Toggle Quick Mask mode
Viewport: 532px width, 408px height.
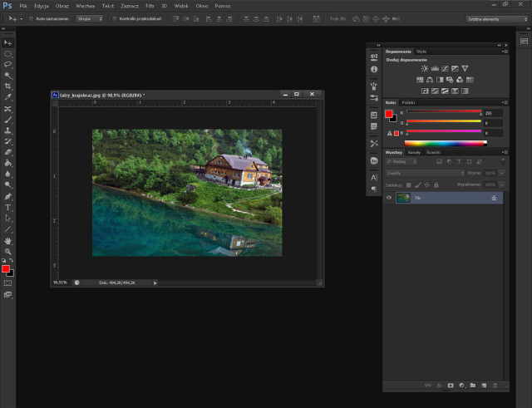click(x=7, y=283)
